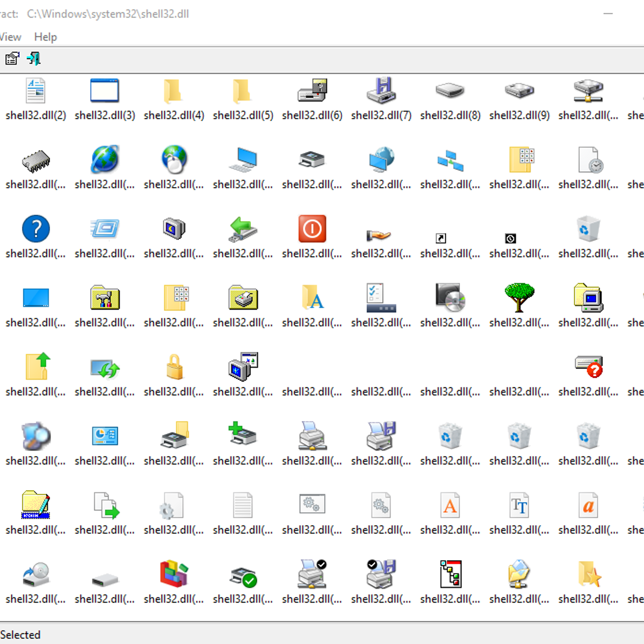
Task: Select the taskbar checklist icon
Action: click(381, 298)
